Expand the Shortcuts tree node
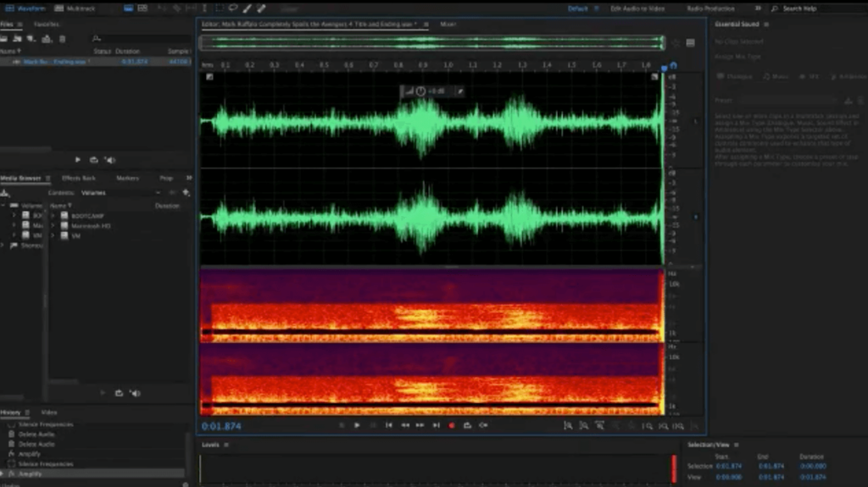Viewport: 868px width, 487px height. coord(3,245)
